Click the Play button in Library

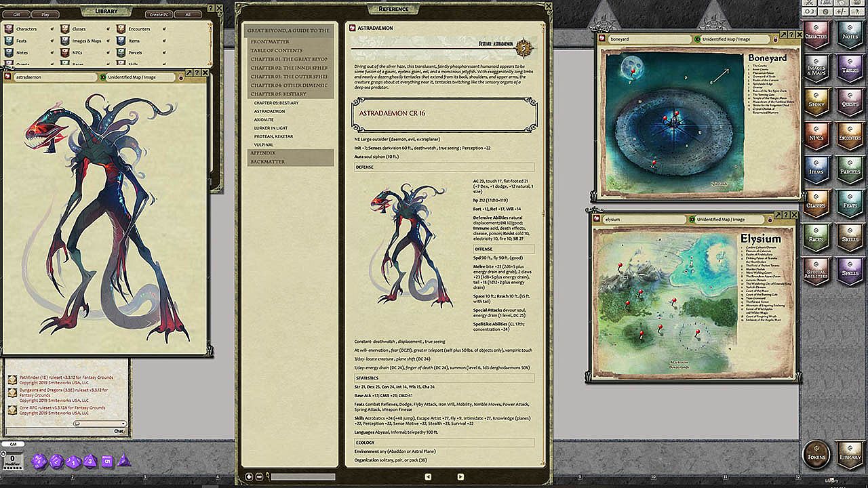point(45,14)
